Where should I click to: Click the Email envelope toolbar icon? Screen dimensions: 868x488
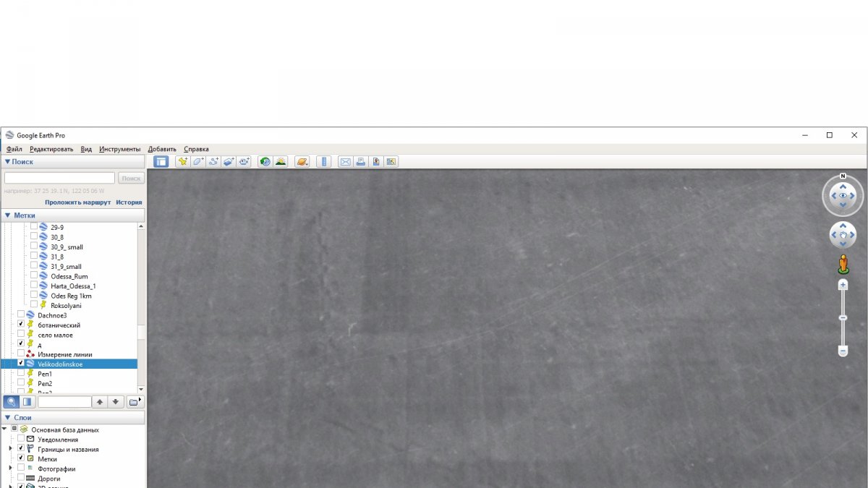(x=345, y=161)
